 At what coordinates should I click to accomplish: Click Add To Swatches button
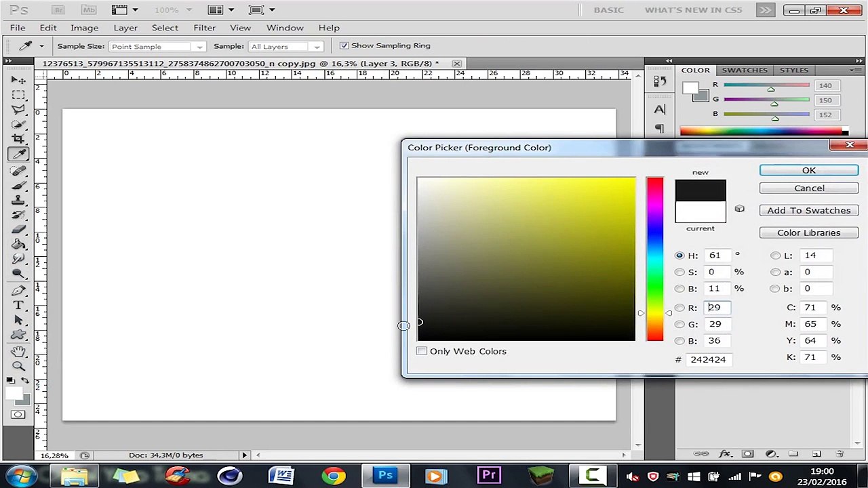(x=809, y=210)
